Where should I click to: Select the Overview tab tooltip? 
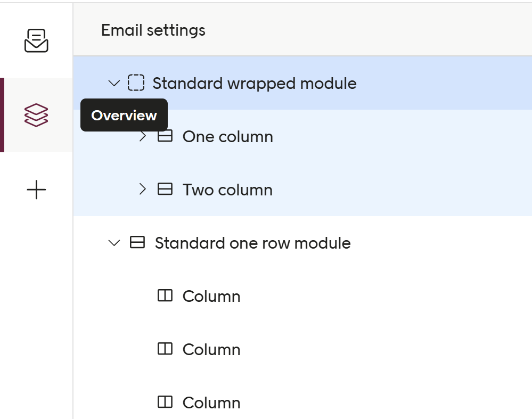pyautogui.click(x=124, y=115)
